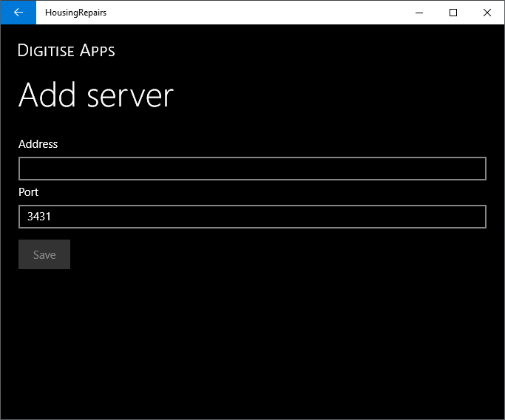Viewport: 505px width, 420px height.
Task: Click the HousingRepairs title bar text
Action: (x=75, y=13)
